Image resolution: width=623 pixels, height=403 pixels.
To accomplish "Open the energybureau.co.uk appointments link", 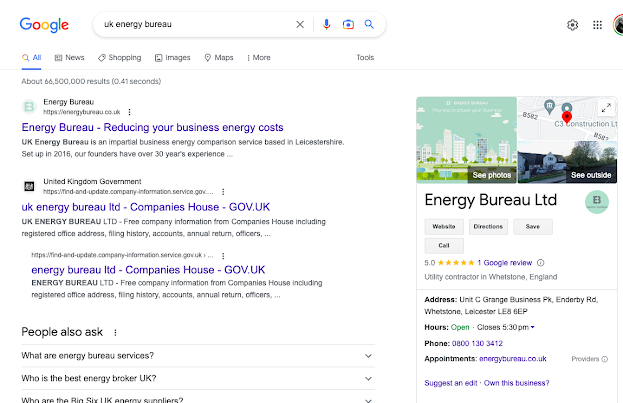I will pos(513,359).
